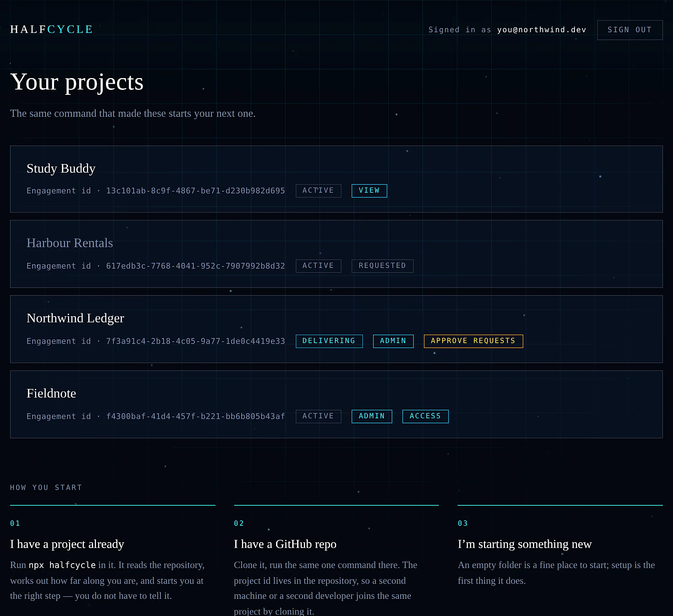Open the Harbour Rentals project title
Viewport: 673px width, 616px height.
(70, 243)
